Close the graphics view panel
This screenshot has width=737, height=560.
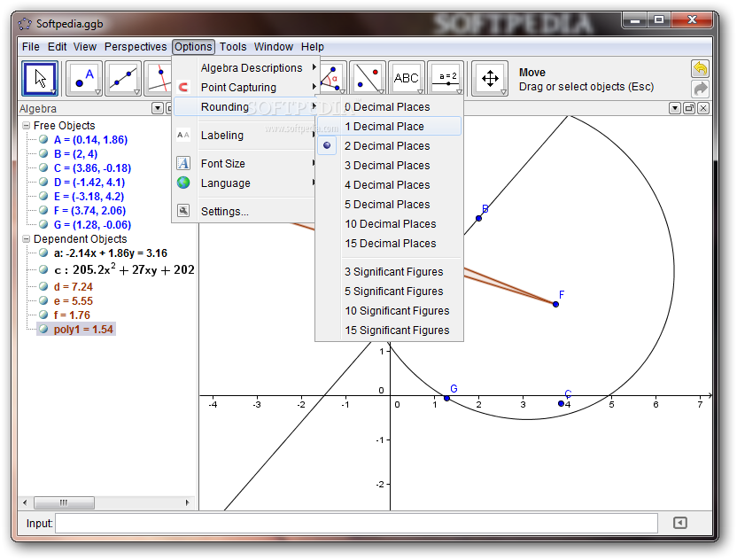point(703,109)
